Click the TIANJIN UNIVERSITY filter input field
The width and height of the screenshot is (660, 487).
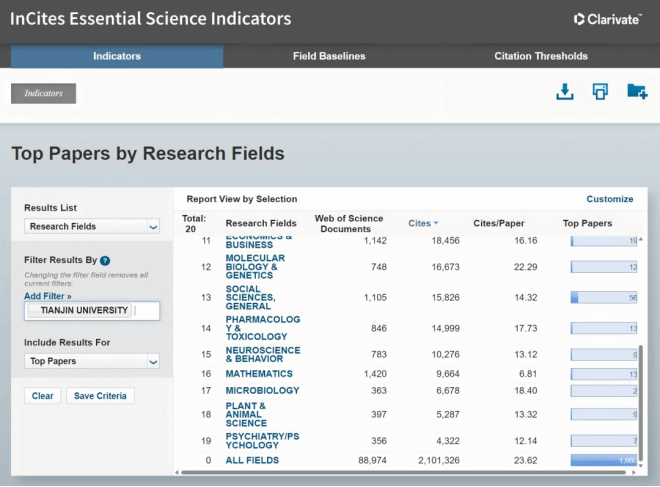pyautogui.click(x=92, y=311)
